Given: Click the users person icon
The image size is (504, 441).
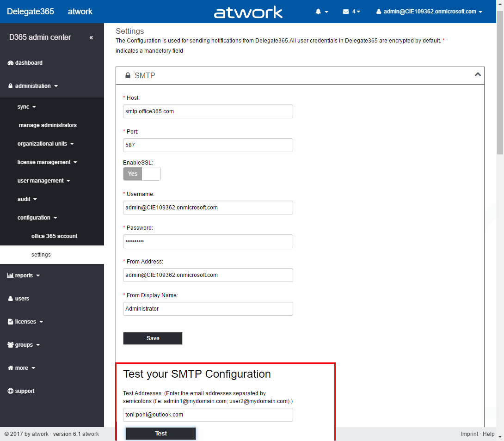Looking at the screenshot, I should 11,299.
